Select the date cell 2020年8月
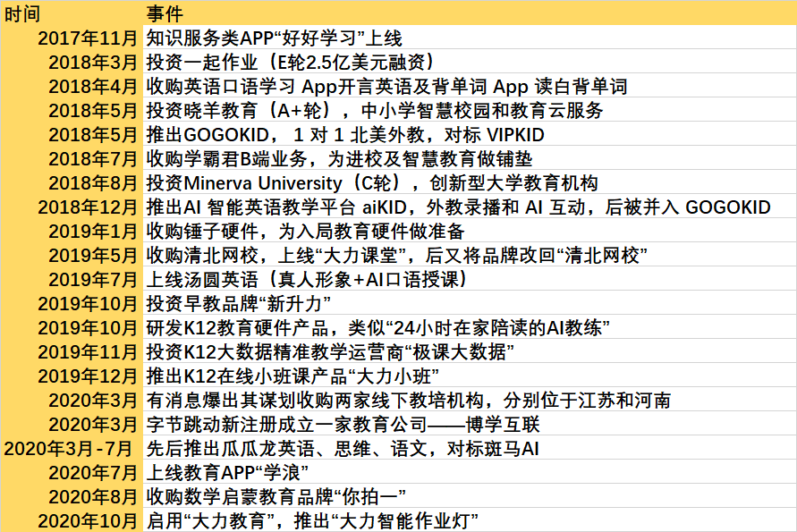The width and height of the screenshot is (797, 532). pos(72,496)
